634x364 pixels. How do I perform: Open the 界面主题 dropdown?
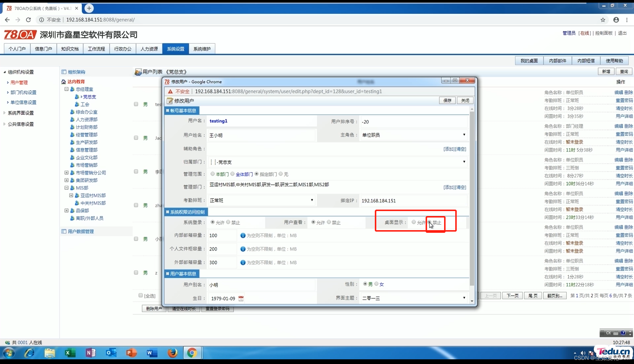click(x=414, y=298)
